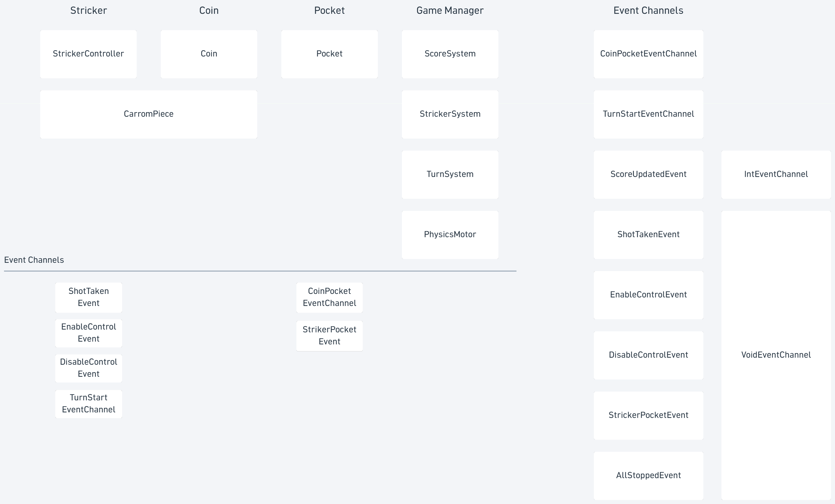Click the large TurnStartEventChannel box
The width and height of the screenshot is (835, 504).
pos(648,114)
